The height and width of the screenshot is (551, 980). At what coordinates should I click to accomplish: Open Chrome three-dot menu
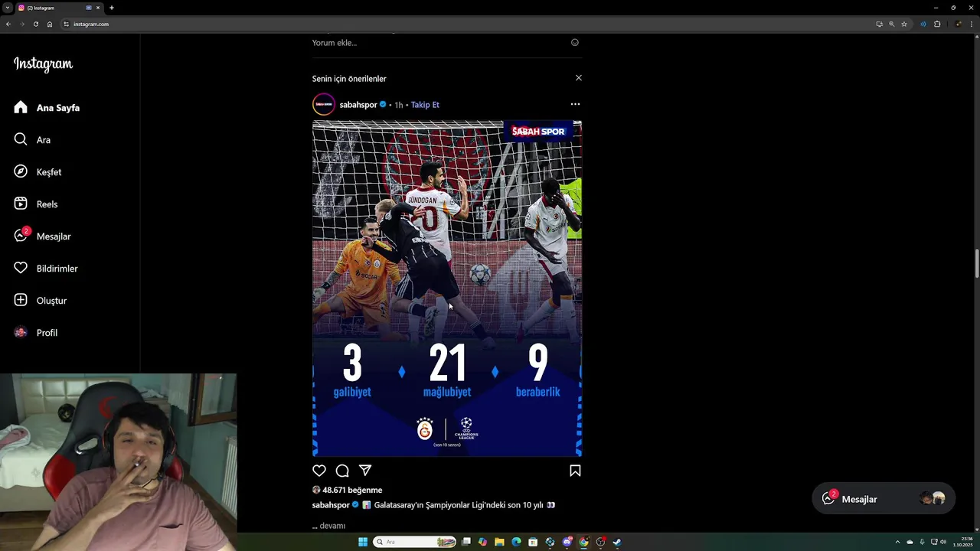pyautogui.click(x=972, y=24)
